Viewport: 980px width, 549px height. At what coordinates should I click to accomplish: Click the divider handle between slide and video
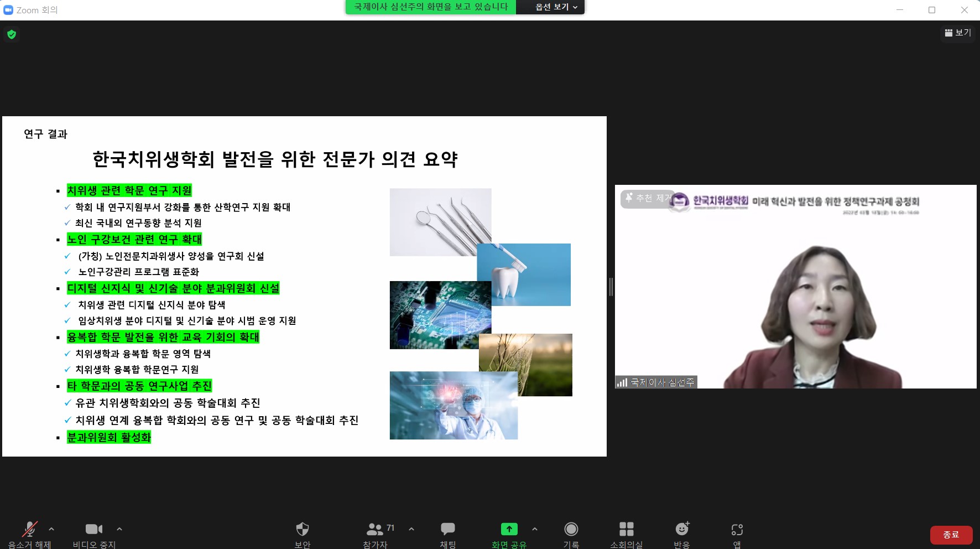tap(611, 287)
